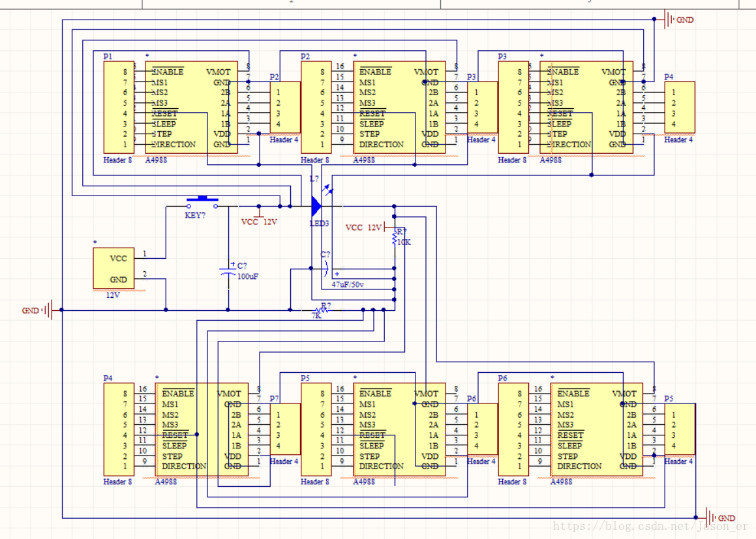Viewport: 756px width, 539px height.
Task: Click the Header 4 connector labeled P6
Action: [x=482, y=429]
